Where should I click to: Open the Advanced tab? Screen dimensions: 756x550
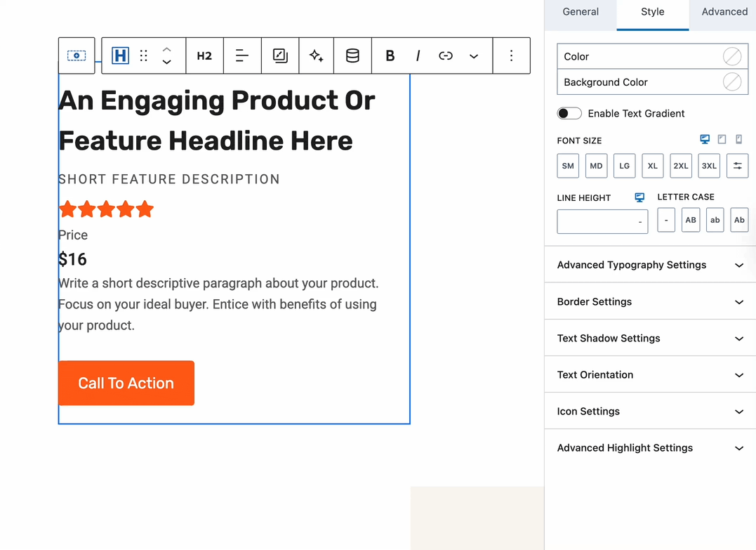724,12
